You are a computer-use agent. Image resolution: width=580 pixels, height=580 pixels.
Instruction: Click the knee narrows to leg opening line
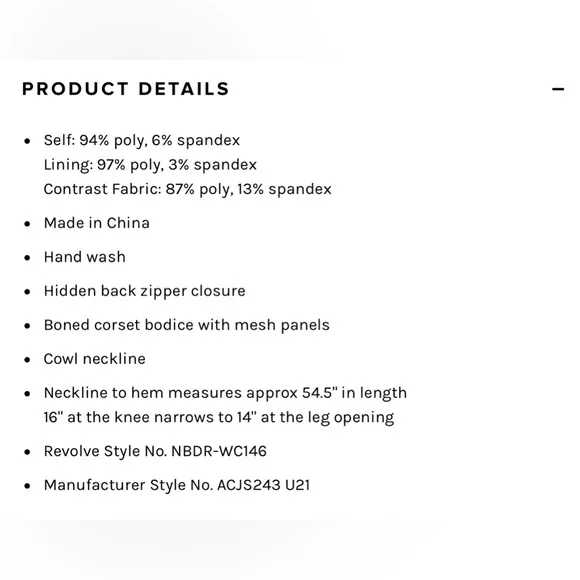[x=219, y=418]
